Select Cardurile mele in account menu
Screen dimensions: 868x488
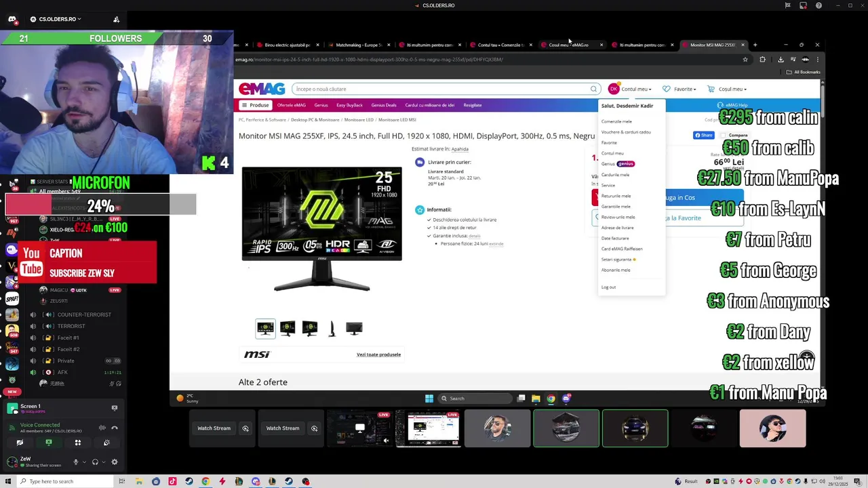coord(615,175)
